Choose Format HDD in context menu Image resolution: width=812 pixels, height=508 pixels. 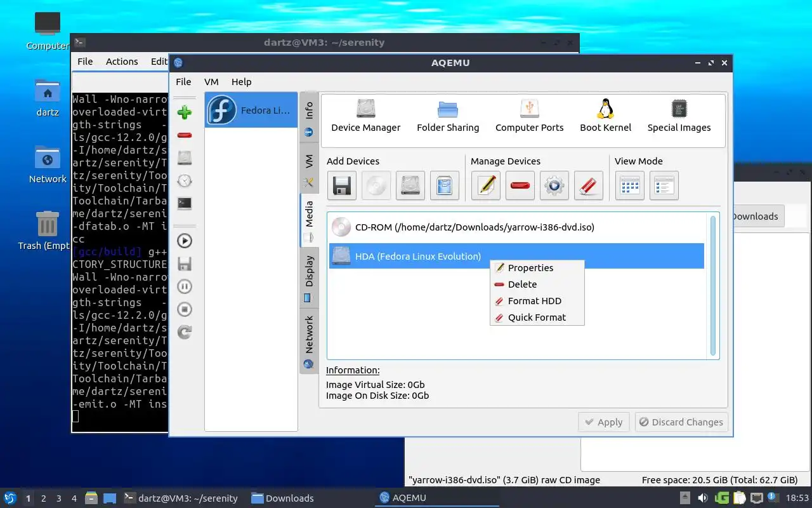click(x=537, y=301)
